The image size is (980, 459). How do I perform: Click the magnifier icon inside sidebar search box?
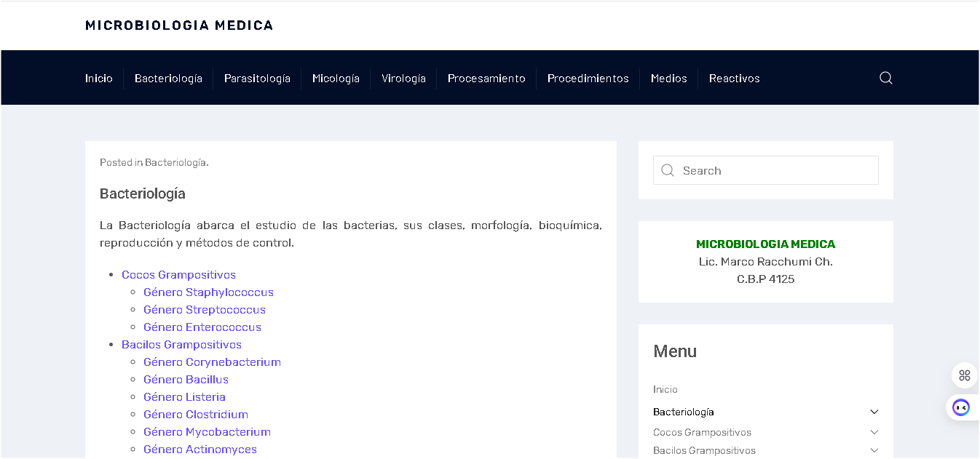pos(668,171)
